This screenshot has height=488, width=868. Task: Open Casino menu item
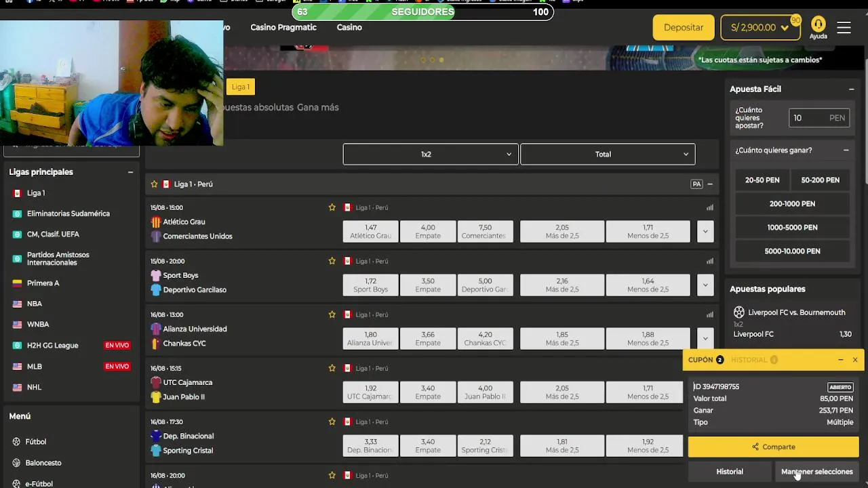(x=349, y=27)
